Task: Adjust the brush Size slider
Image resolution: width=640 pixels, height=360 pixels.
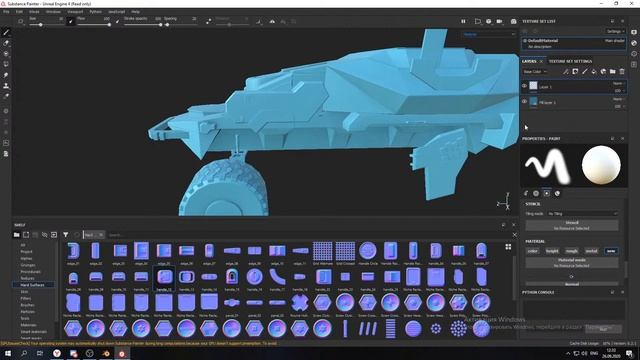Action: tap(46, 25)
